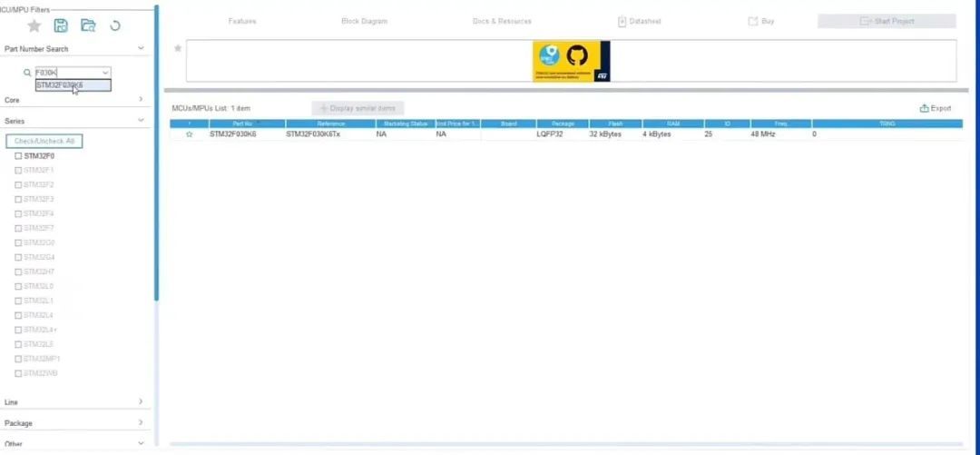Click the Start Project button
Screen dimensions: 980x455
[x=887, y=21]
